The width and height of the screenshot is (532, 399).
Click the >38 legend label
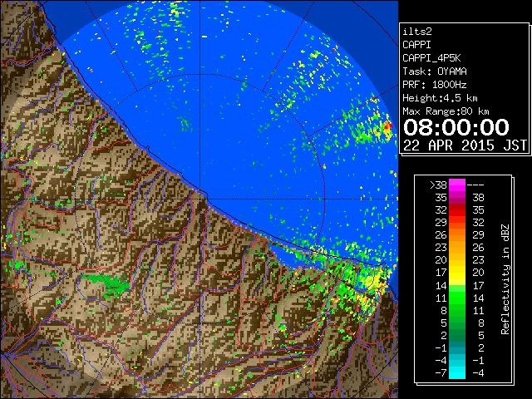click(x=438, y=185)
